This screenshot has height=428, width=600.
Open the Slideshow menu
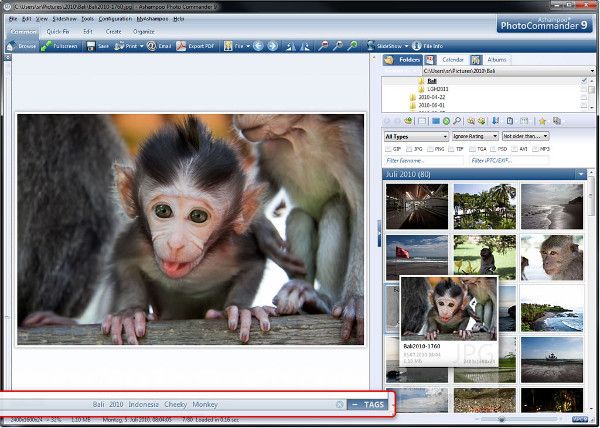point(66,19)
